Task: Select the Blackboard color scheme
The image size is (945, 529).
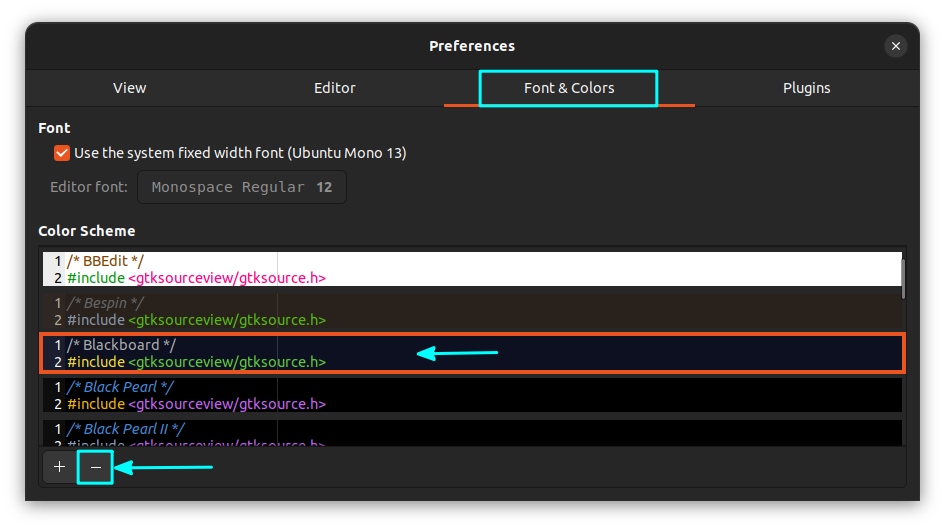Action: coord(470,353)
